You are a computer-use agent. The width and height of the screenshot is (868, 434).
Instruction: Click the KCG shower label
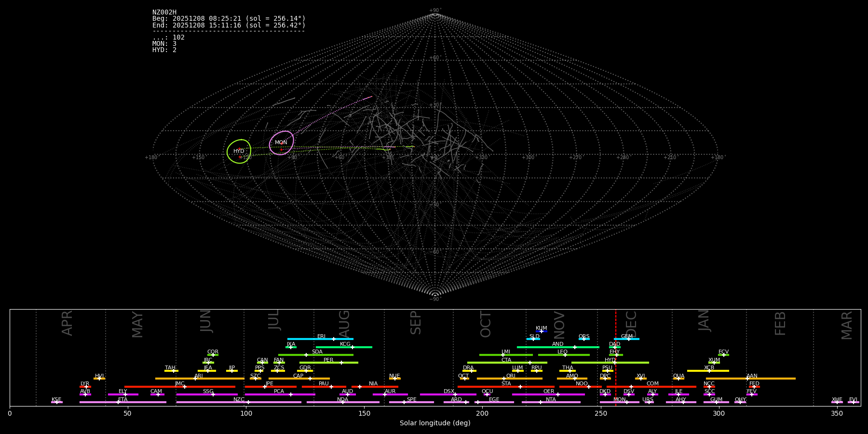point(345,344)
